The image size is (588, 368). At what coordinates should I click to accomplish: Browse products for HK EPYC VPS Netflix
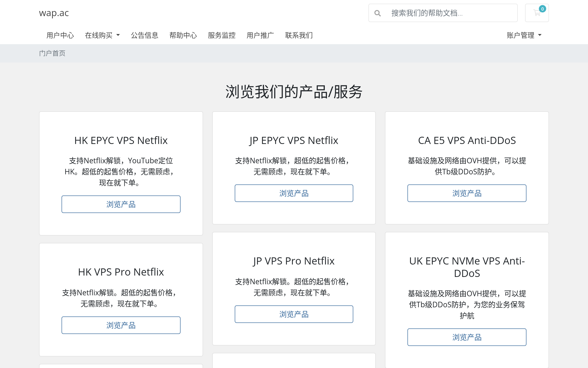[121, 204]
